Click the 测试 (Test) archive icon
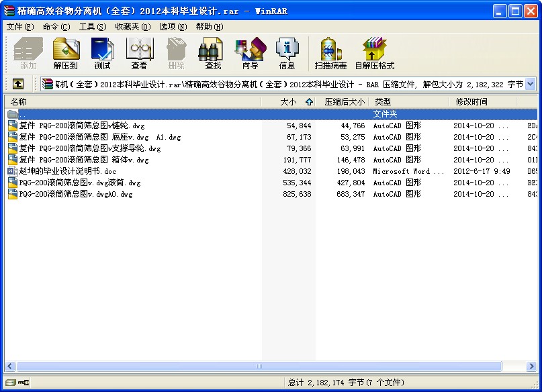 pos(102,52)
